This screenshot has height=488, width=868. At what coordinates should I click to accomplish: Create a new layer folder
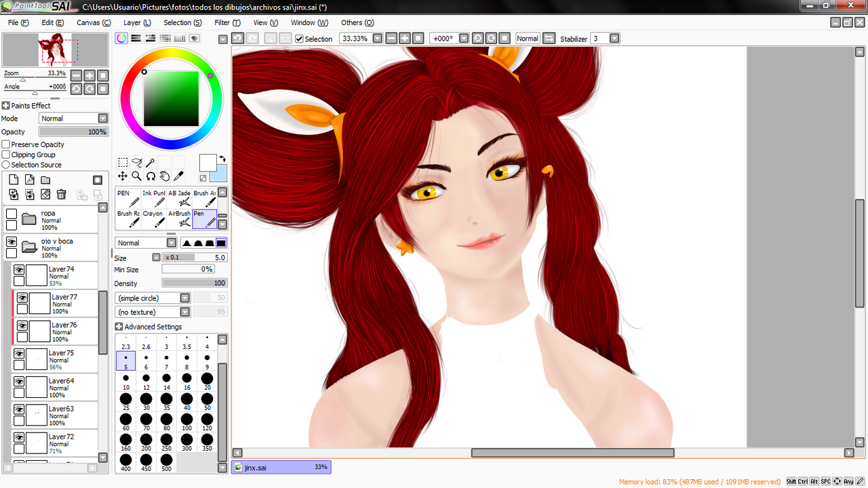45,180
